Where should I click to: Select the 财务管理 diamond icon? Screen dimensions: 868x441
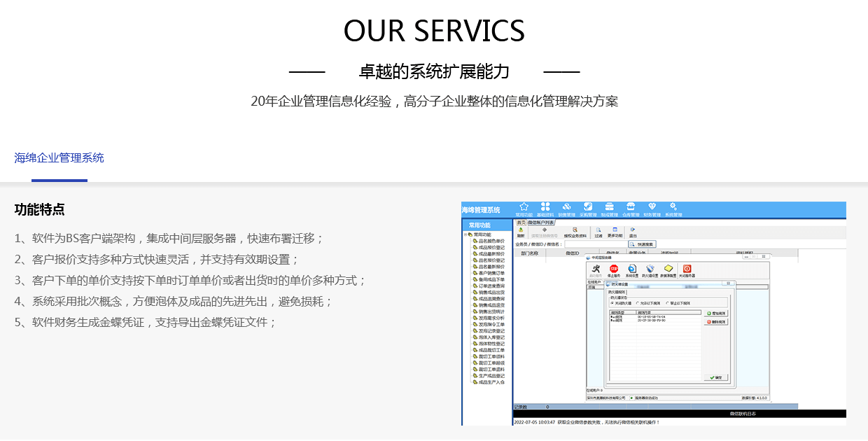(652, 209)
